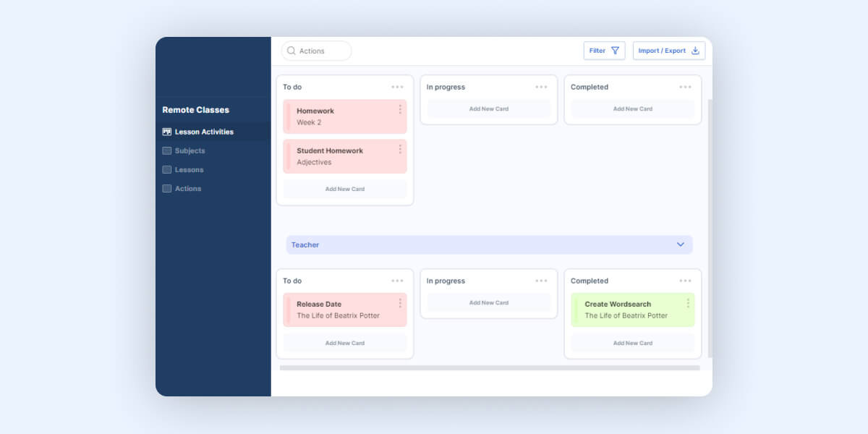
Task: Click the Lesson Activities sidebar icon
Action: [x=167, y=132]
